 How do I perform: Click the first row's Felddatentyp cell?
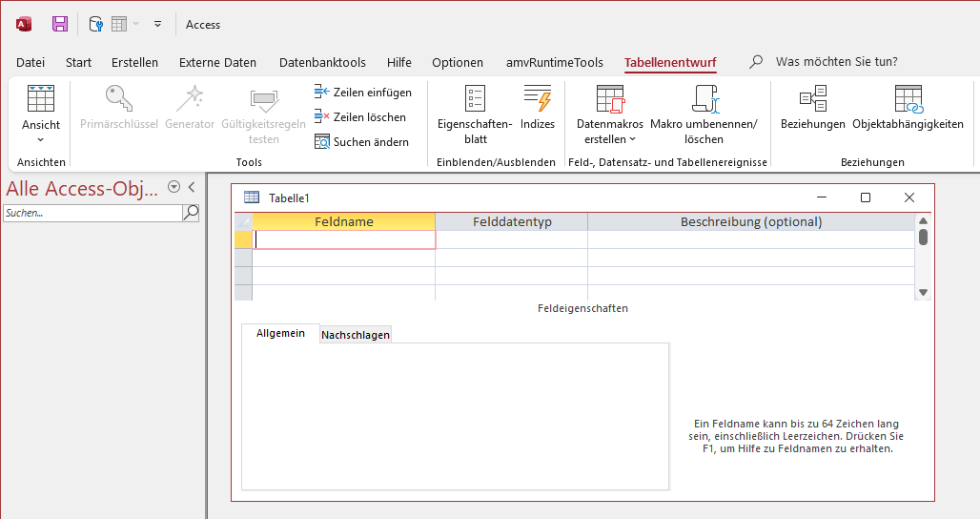point(512,240)
